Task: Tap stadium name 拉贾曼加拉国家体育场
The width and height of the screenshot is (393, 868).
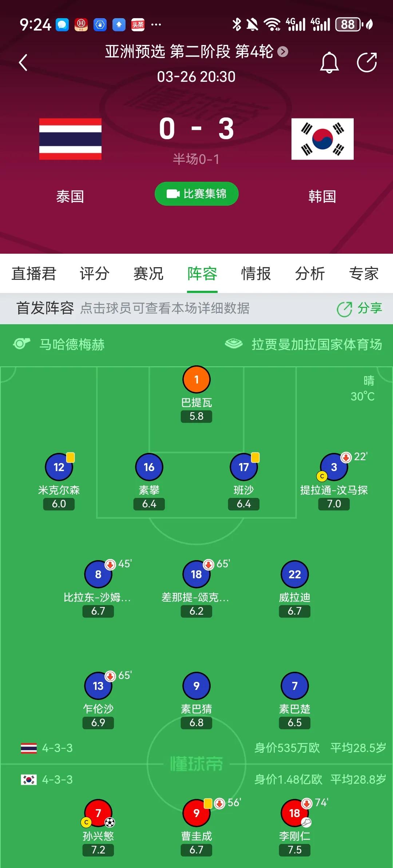Action: point(317,344)
